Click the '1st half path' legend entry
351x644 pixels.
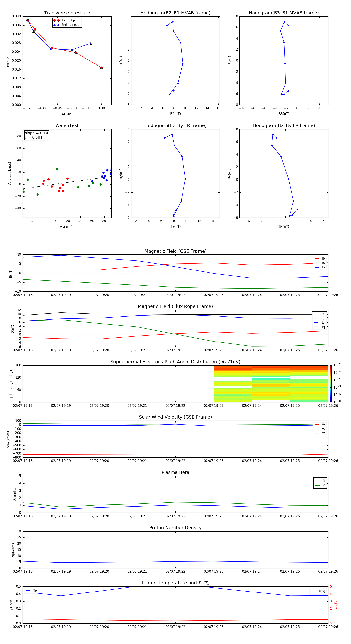pyautogui.click(x=66, y=20)
